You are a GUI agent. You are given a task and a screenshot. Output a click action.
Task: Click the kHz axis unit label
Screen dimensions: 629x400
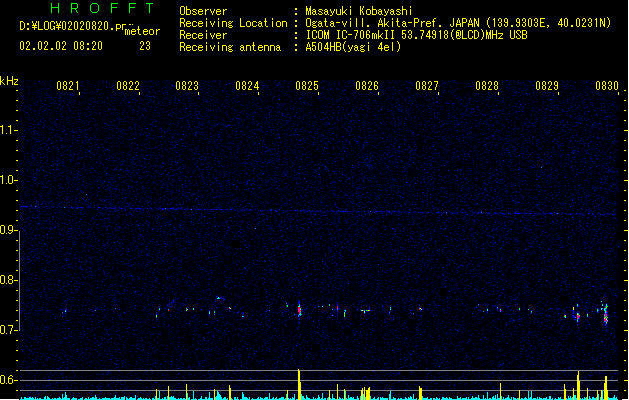click(x=9, y=81)
